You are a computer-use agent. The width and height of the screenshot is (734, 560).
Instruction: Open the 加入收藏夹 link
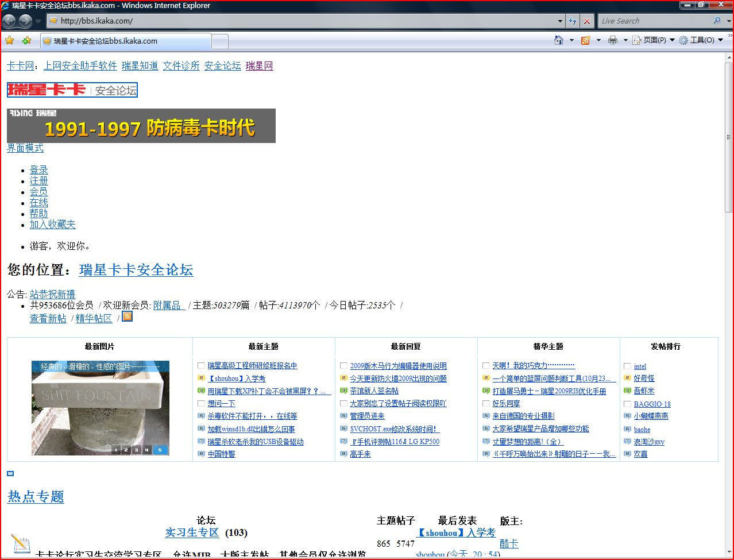(x=53, y=224)
